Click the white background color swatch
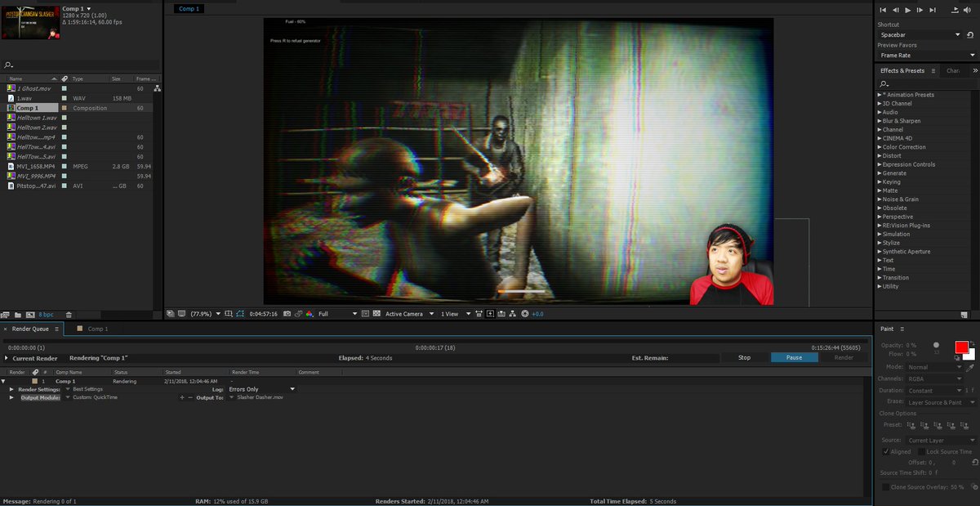The height and width of the screenshot is (506, 980). coord(971,356)
